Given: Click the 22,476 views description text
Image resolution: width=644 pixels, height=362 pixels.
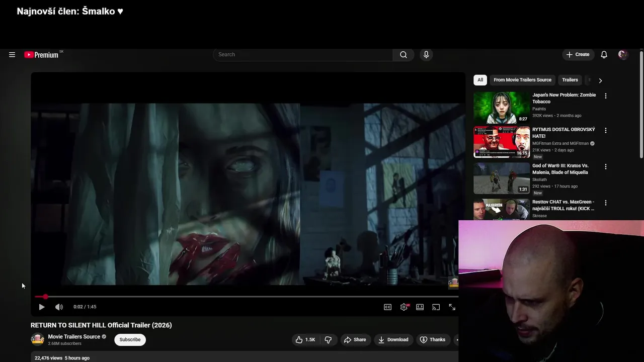Looking at the screenshot, I should click(62, 358).
